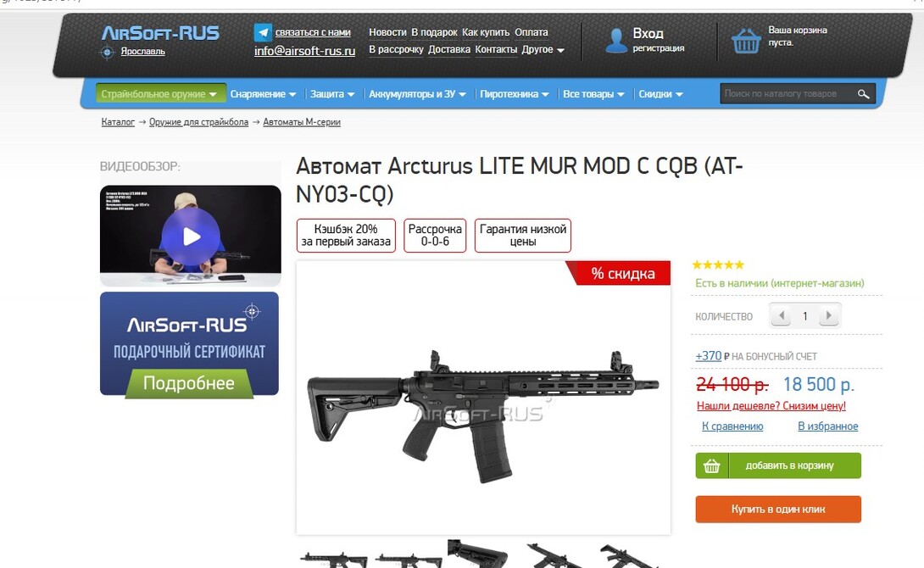924x568 pixels.
Task: Click the gift certificate Подробнее banner
Action: pyautogui.click(x=189, y=345)
